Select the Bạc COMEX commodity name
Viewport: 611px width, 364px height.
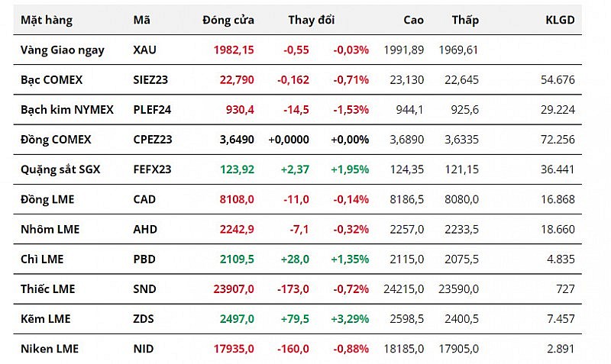[52, 79]
